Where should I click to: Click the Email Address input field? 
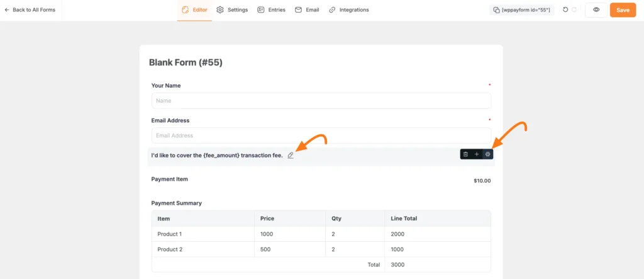321,135
